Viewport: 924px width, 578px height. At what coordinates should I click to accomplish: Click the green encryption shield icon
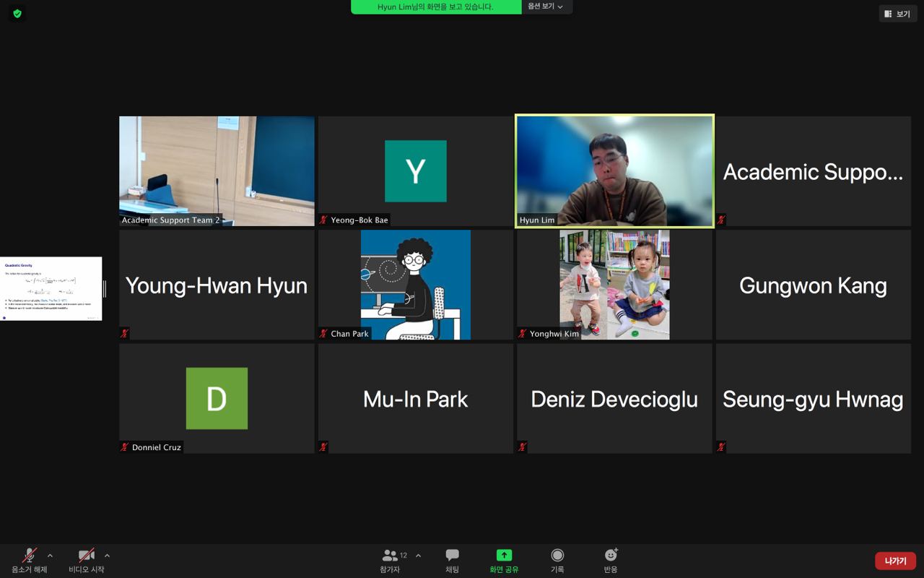[17, 14]
